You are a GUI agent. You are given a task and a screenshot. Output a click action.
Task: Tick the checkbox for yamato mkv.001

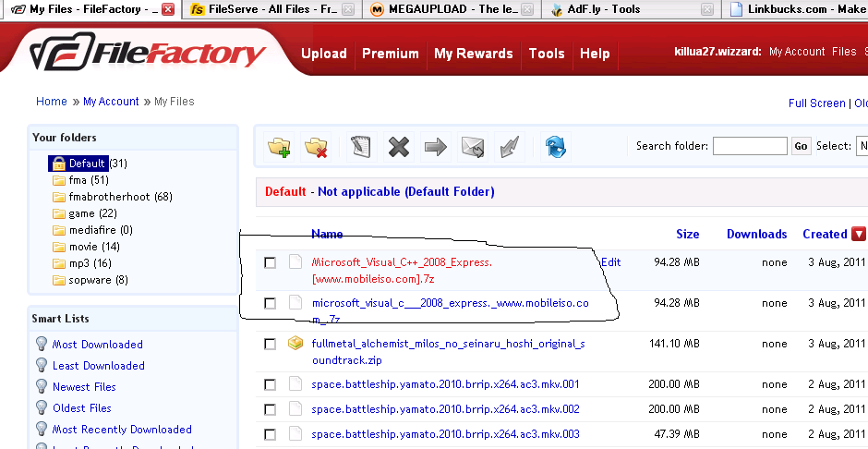click(x=270, y=384)
